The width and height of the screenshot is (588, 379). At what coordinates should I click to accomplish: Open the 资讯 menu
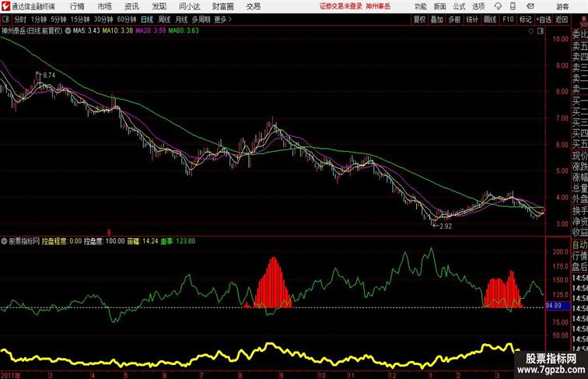(x=131, y=6)
